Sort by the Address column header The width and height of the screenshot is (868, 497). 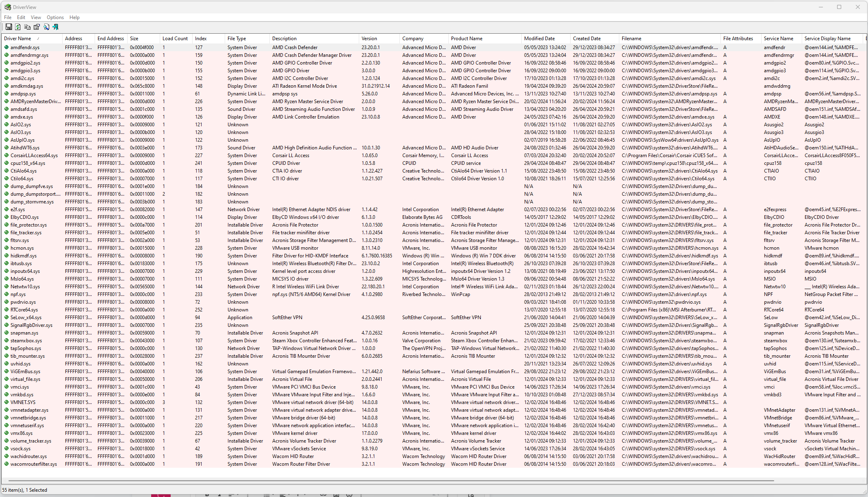pyautogui.click(x=79, y=39)
